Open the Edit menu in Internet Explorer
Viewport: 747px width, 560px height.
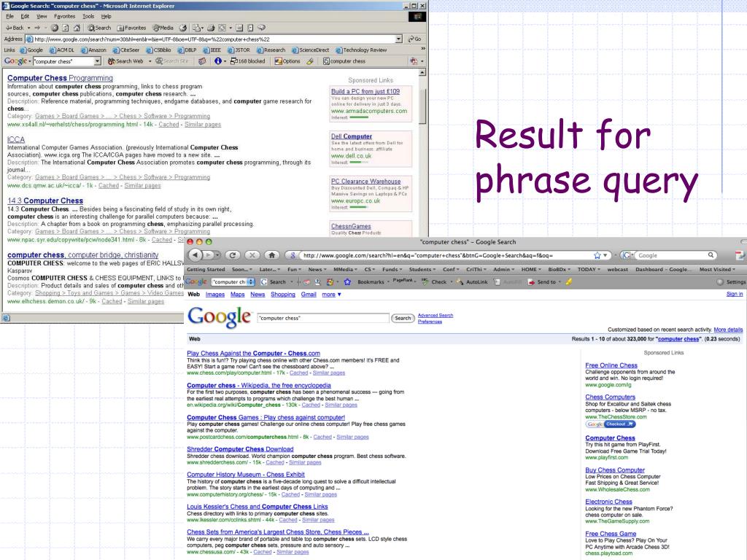pos(25,16)
